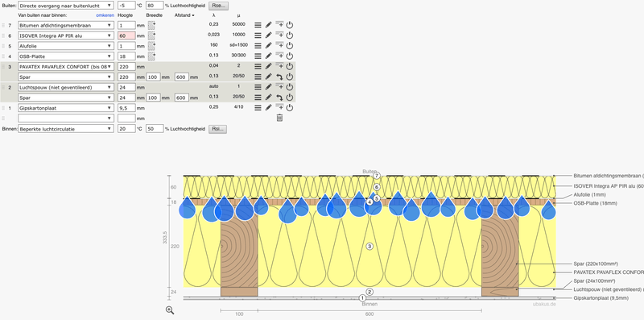The height and width of the screenshot is (320, 644).
Task: Click layer marker 3 in the cross-section drawing
Action: (x=369, y=247)
